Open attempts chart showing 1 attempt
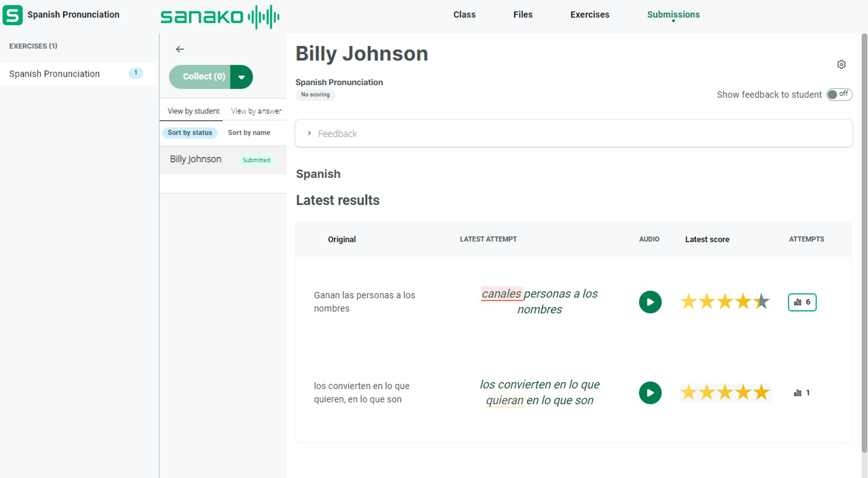 click(802, 393)
